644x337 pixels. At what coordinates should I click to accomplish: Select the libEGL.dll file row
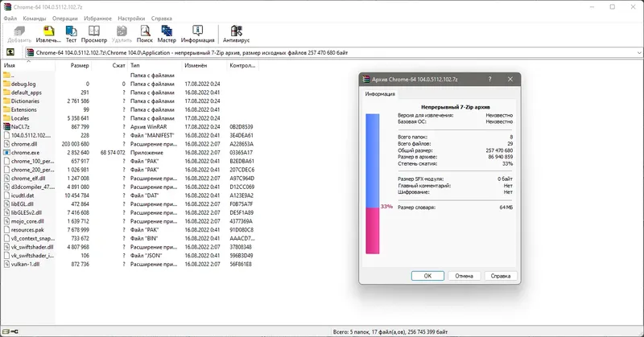point(129,204)
